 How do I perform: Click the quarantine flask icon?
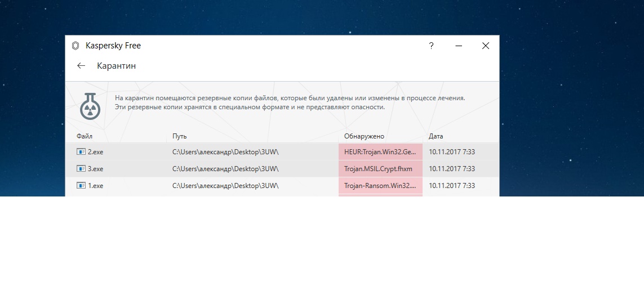(90, 106)
